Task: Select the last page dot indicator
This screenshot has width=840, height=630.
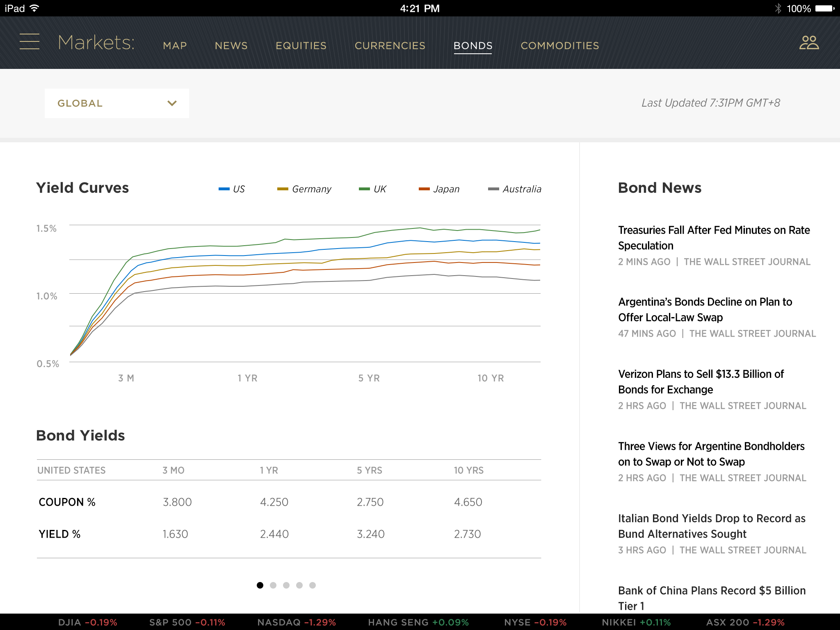Action: pos(313,585)
